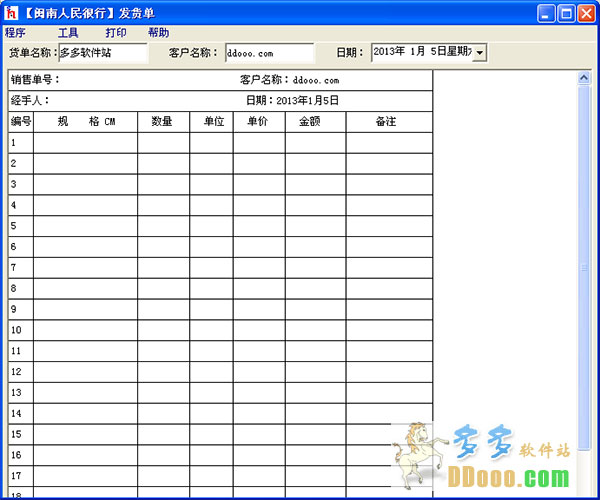Click the 备注 column header
This screenshot has height=500, width=600.
(390, 122)
